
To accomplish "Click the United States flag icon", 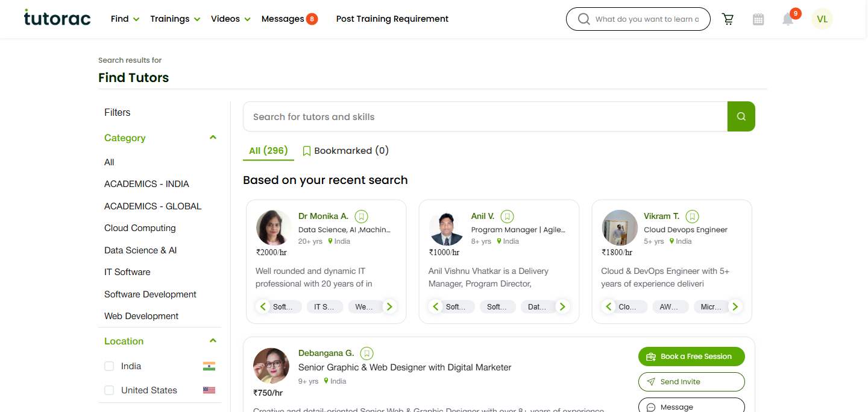I will (209, 390).
